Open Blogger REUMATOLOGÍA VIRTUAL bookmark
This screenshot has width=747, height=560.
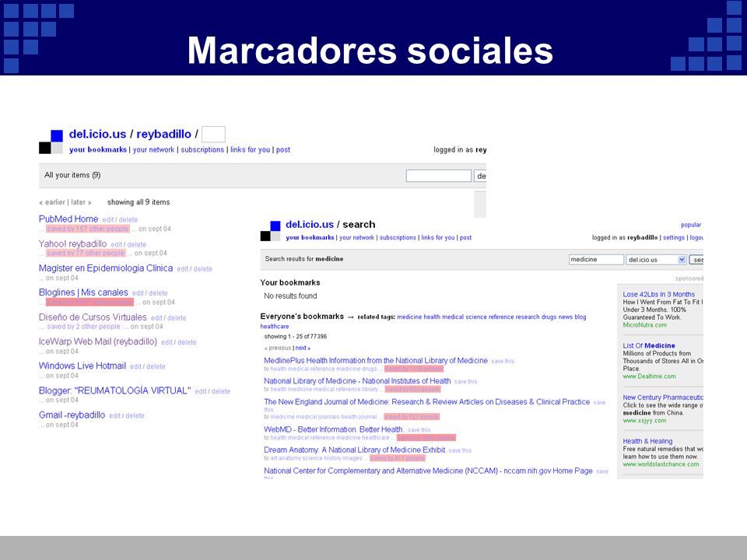coord(115,390)
